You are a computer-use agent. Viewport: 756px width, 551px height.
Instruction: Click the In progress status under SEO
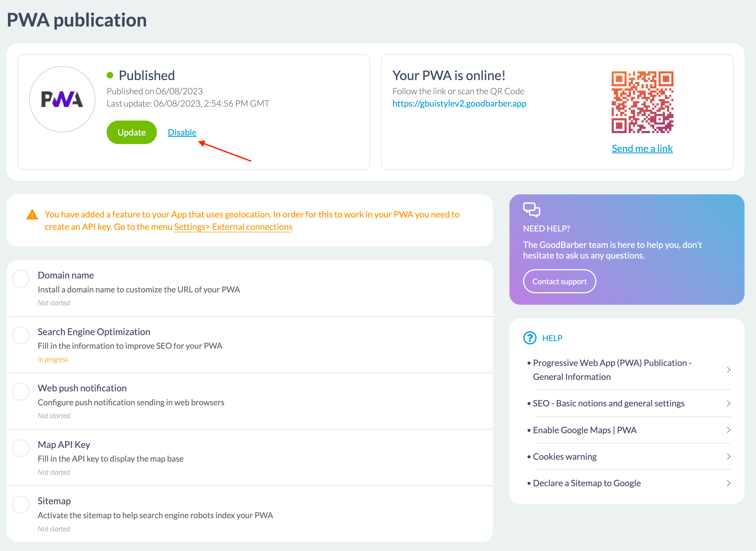[53, 360]
